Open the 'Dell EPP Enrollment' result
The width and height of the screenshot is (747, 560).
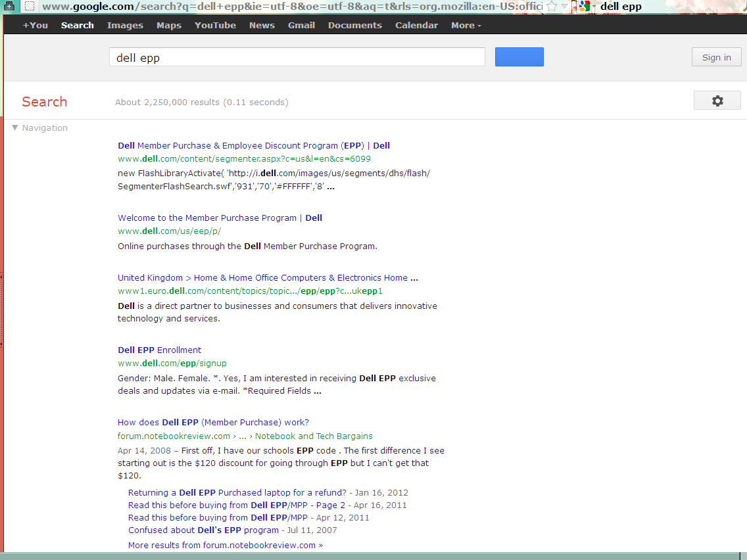pos(159,350)
